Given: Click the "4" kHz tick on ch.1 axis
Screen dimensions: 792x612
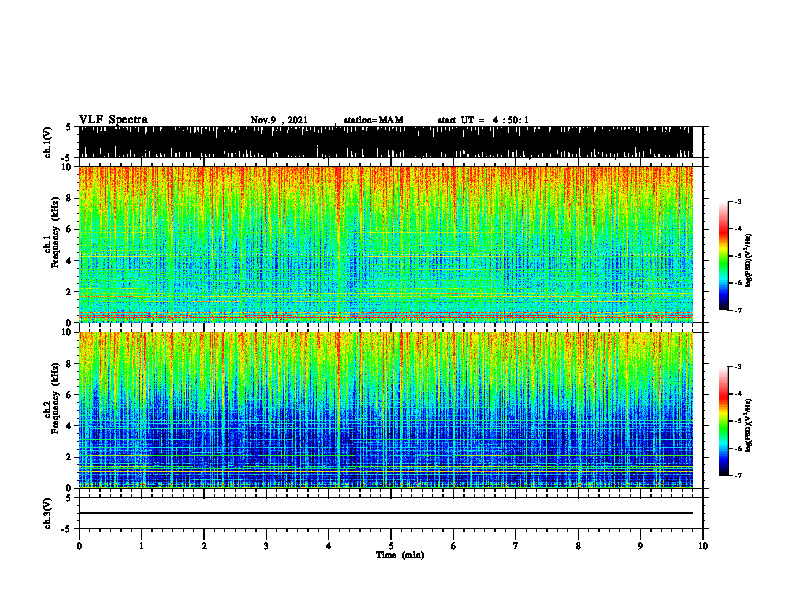Looking at the screenshot, I should point(70,261).
